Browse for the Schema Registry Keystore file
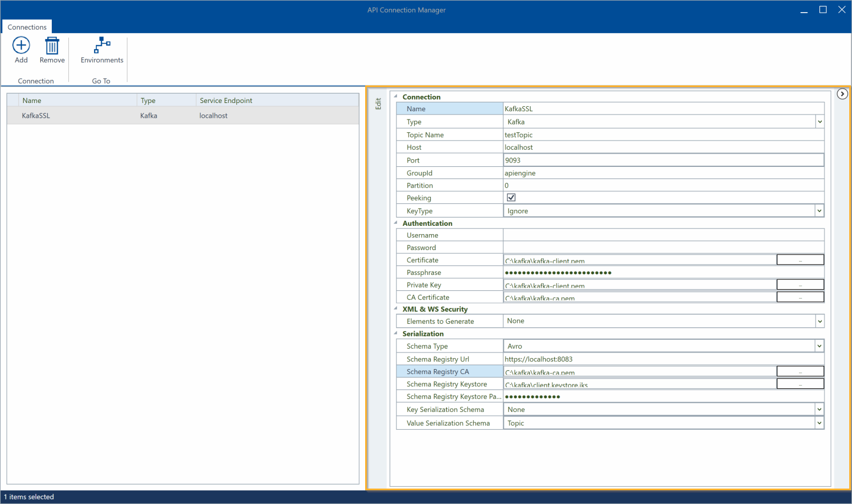 [x=800, y=384]
